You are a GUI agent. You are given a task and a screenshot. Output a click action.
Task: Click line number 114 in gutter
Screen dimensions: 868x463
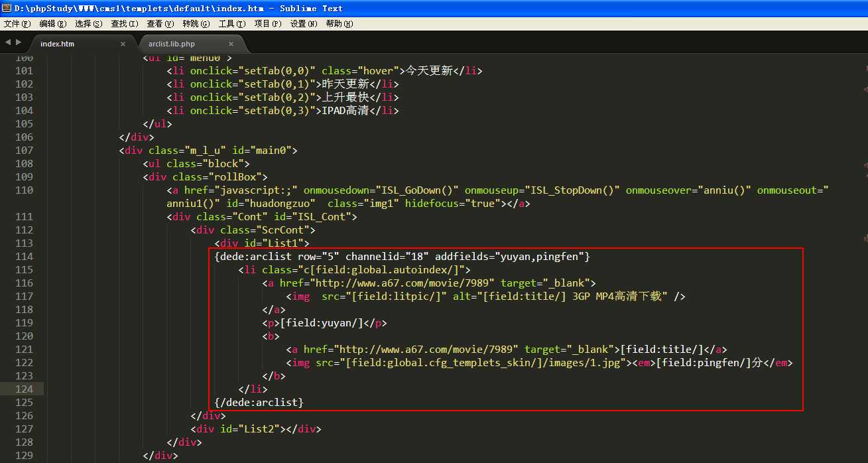[24, 257]
